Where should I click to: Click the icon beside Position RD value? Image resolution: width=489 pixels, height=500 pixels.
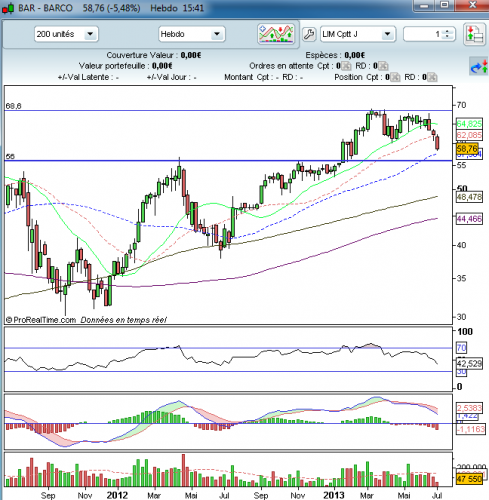432,77
